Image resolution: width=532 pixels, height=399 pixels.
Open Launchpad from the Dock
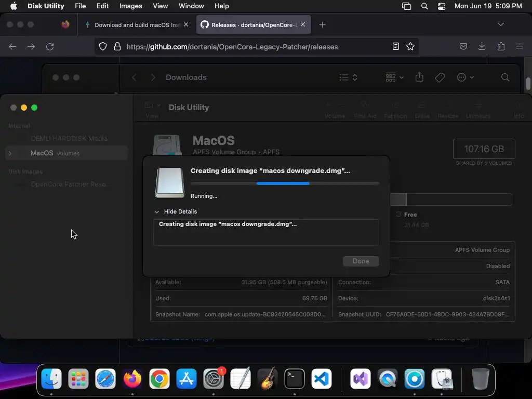pos(78,379)
